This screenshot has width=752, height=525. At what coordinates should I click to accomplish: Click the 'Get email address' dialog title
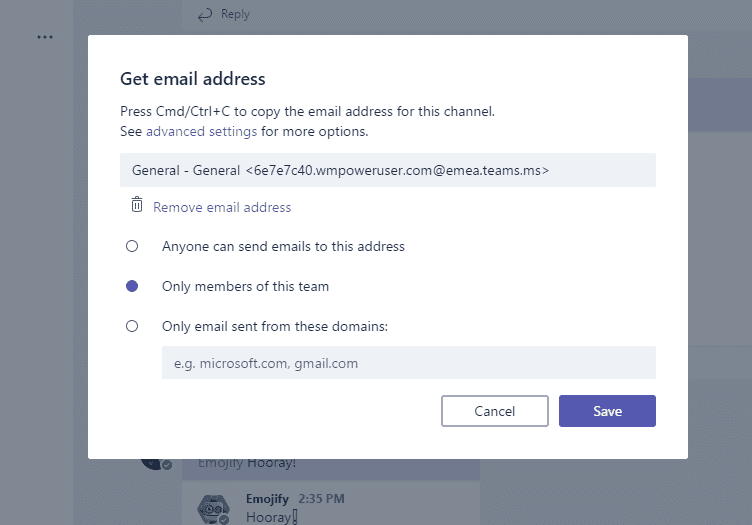click(x=192, y=78)
